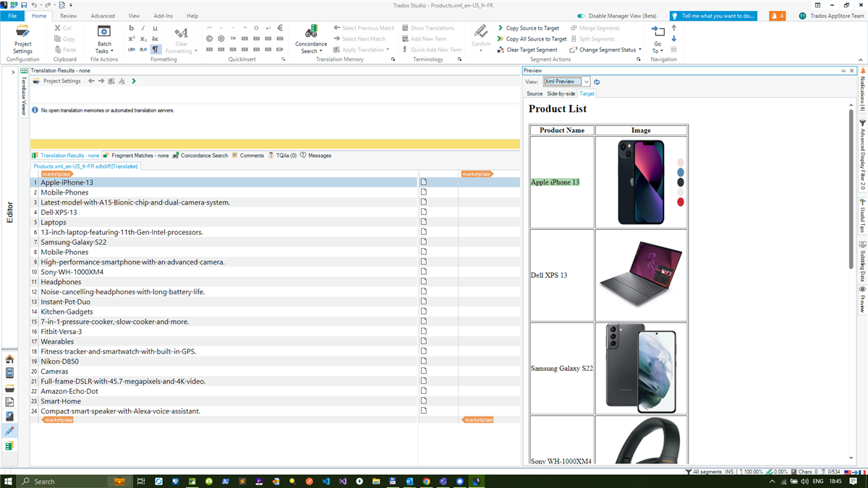Open the Trados AppStore Team account
Viewport: 868px width, 488px height.
point(830,15)
